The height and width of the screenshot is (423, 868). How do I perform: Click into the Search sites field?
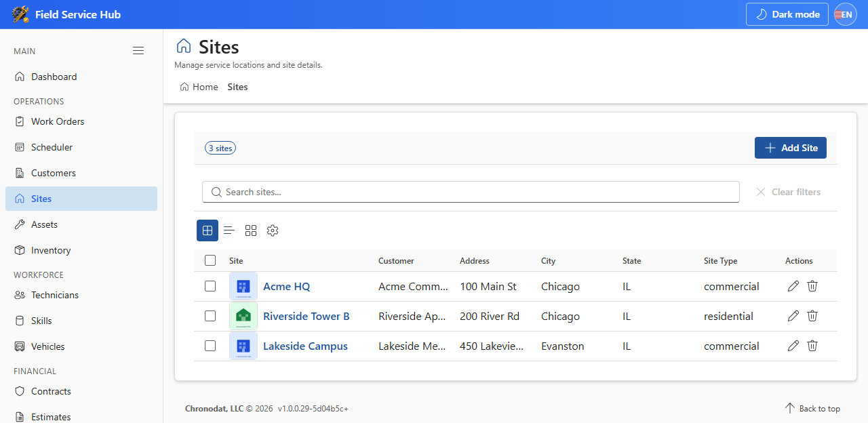pos(471,192)
